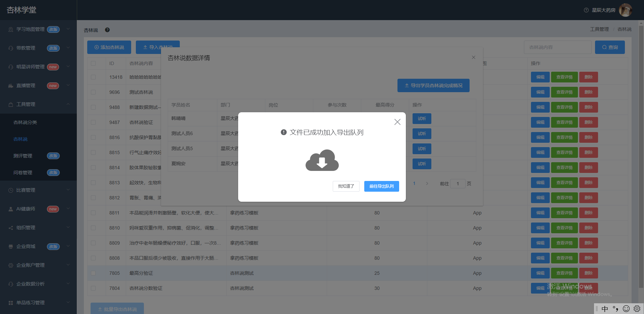Check the row with ID 7804

(93, 288)
